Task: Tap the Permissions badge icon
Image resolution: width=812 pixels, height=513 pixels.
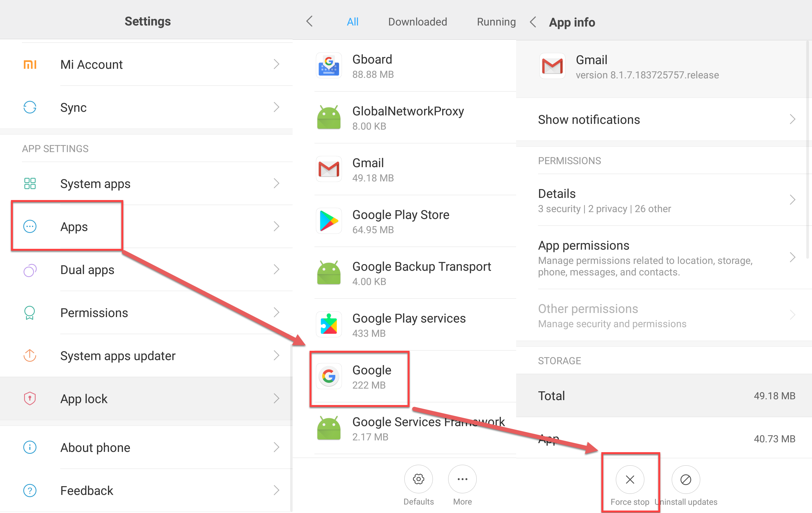Action: [30, 313]
